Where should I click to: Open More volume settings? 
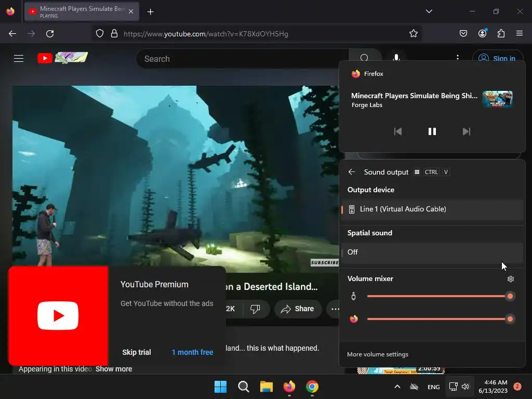(378, 354)
